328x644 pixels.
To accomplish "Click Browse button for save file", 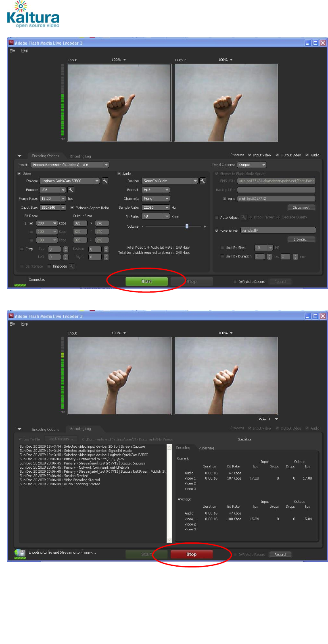I will (x=301, y=239).
